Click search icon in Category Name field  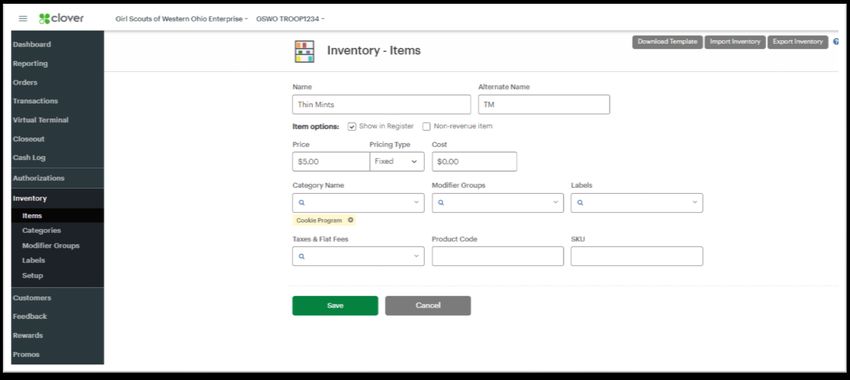click(302, 203)
